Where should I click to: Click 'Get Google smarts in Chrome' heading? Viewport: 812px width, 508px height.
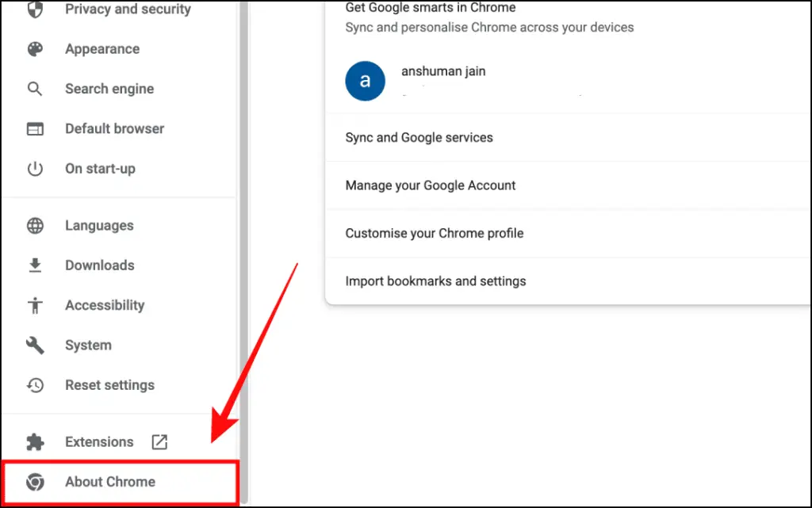(431, 8)
